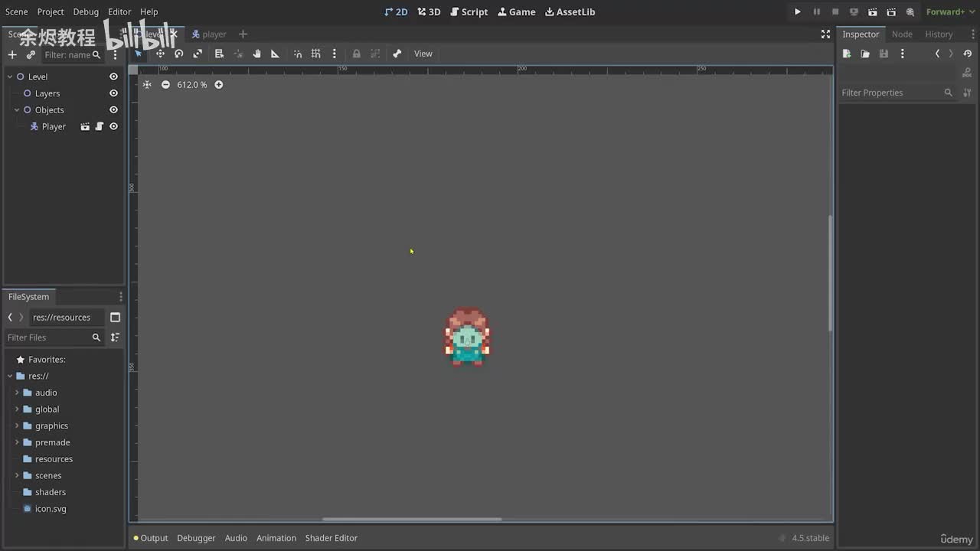Toggle visibility of the Layers node
This screenshot has height=551, width=980.
click(x=113, y=93)
